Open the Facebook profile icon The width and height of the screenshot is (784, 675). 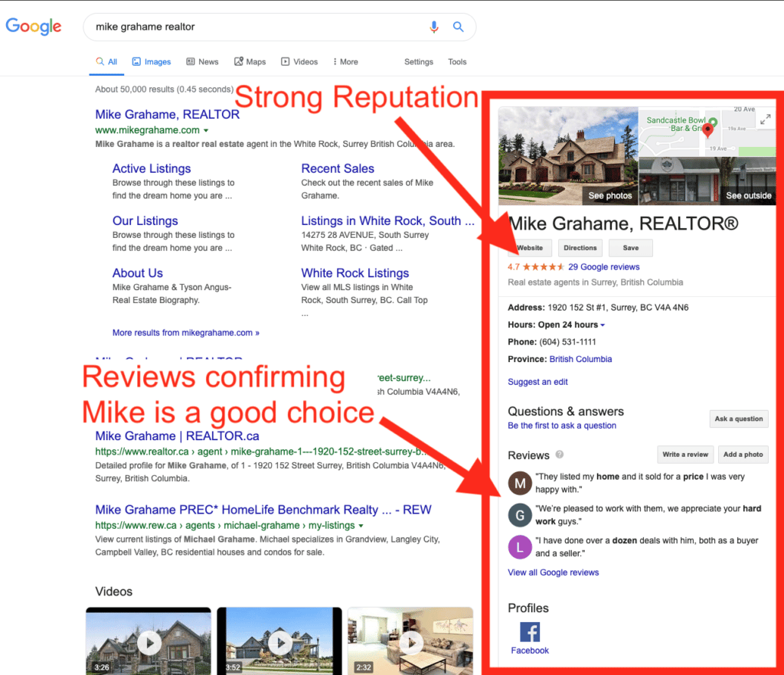(530, 632)
